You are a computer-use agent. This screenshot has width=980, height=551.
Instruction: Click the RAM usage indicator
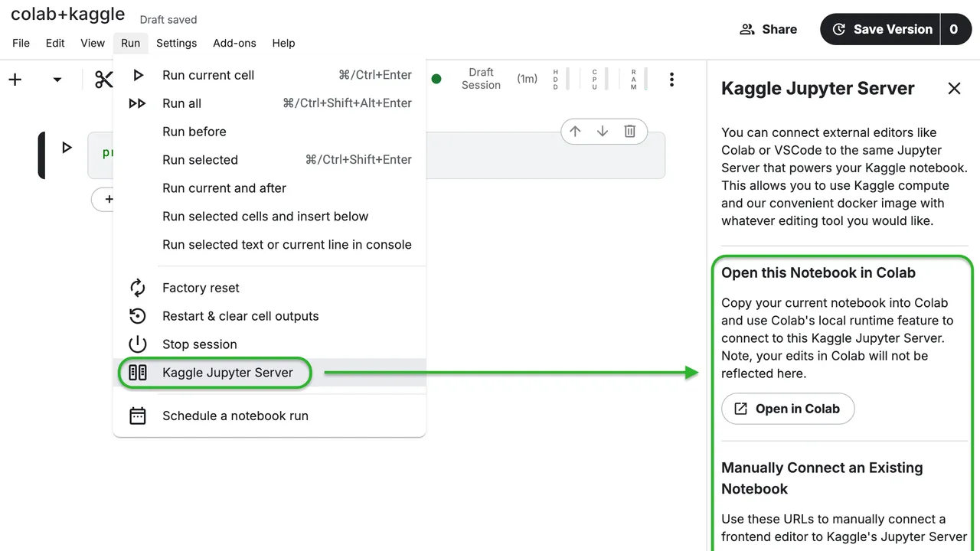[638, 79]
